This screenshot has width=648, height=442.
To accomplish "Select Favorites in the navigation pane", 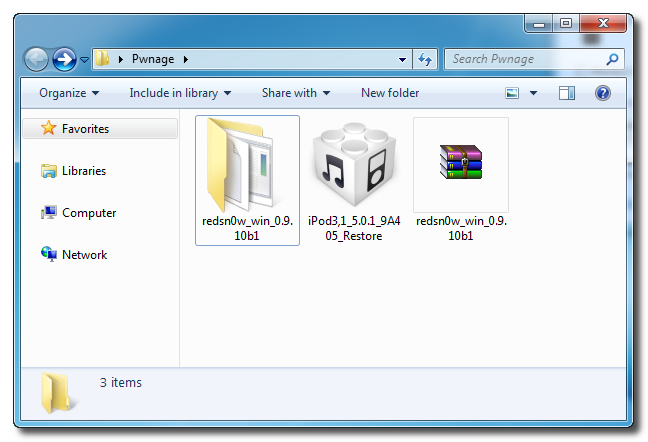I will pos(100,128).
